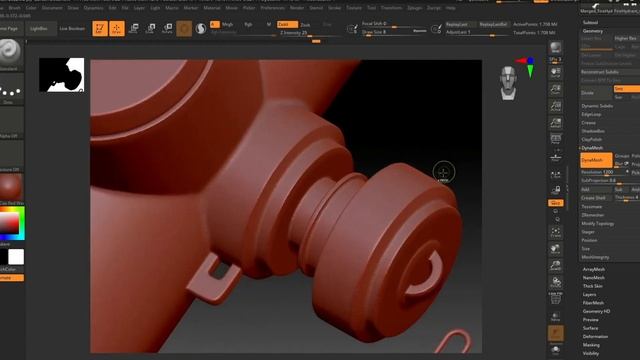Expand the ZRemesher section
This screenshot has width=640, height=360.
pyautogui.click(x=593, y=215)
